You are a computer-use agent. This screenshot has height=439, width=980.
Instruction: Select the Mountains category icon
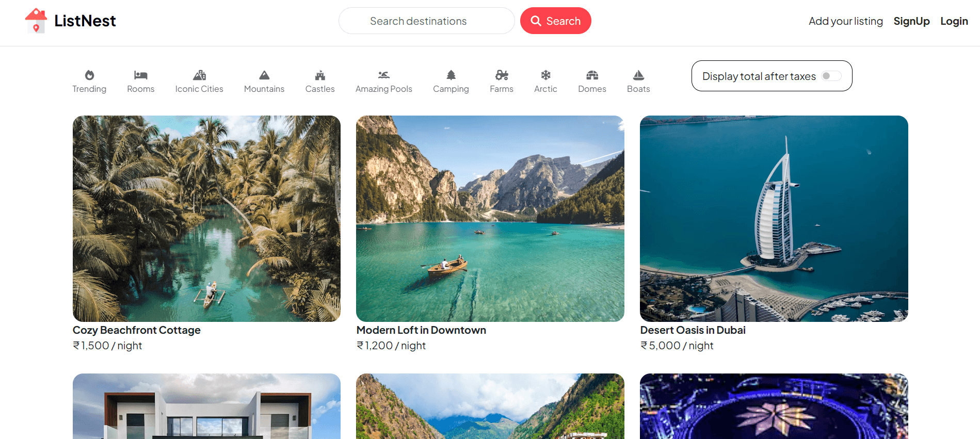264,75
